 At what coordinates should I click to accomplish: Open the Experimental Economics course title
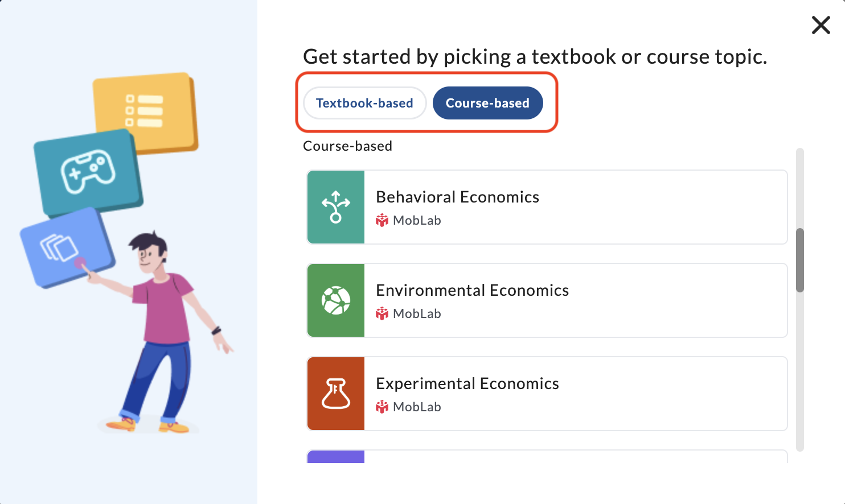click(x=467, y=383)
